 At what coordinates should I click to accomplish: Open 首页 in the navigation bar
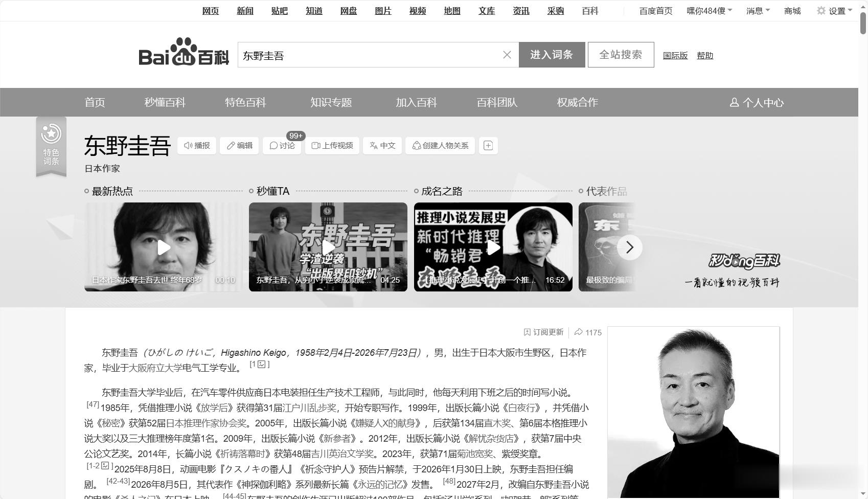[95, 102]
